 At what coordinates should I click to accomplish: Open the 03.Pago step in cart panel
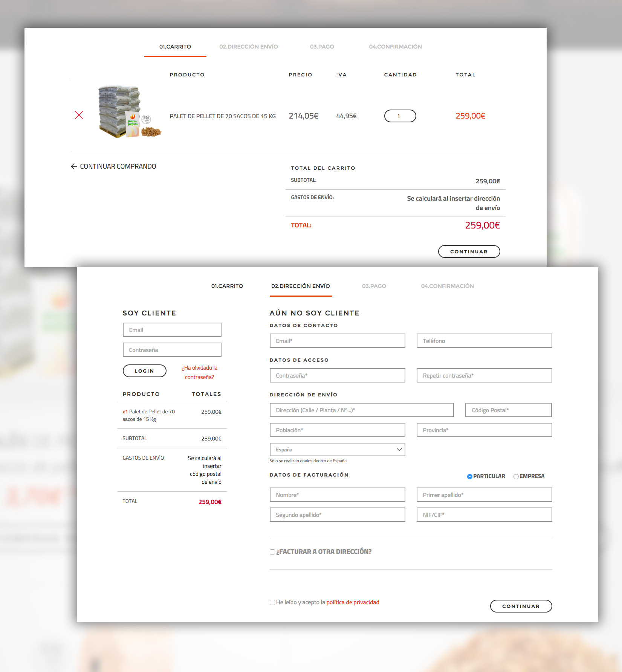[322, 47]
